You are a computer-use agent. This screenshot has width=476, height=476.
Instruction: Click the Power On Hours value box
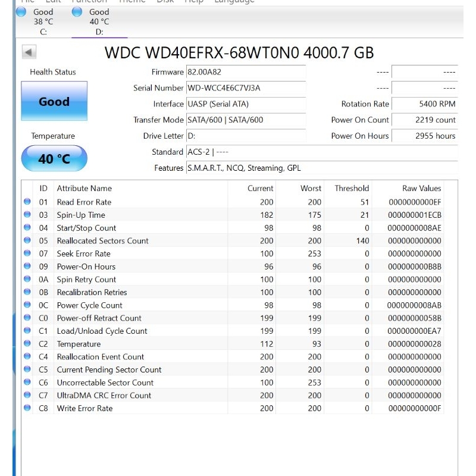[x=424, y=136]
